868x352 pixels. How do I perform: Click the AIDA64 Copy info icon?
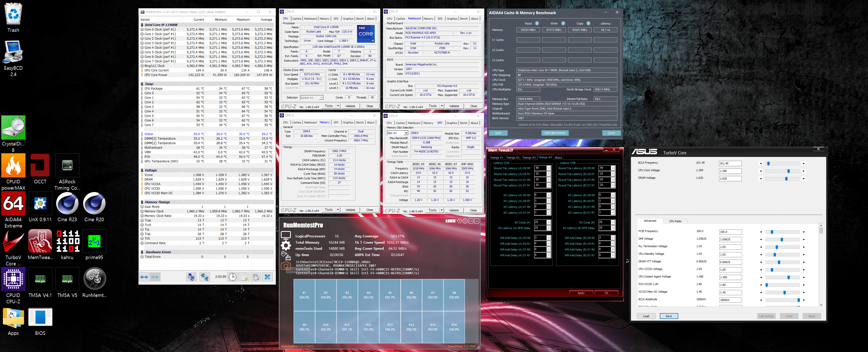[588, 23]
